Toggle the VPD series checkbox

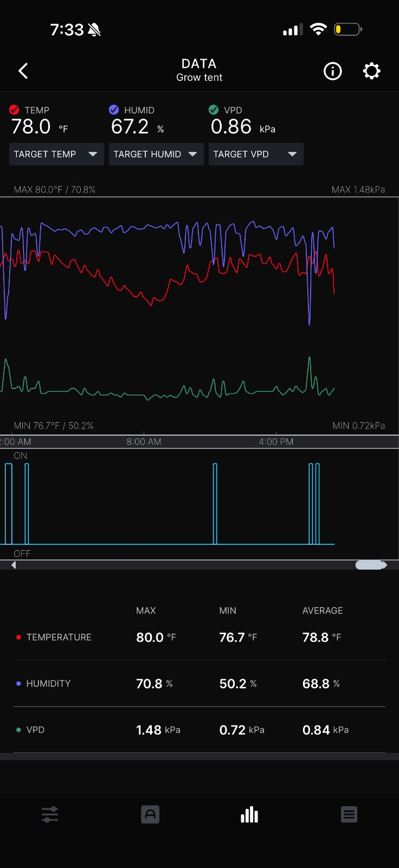(x=214, y=110)
